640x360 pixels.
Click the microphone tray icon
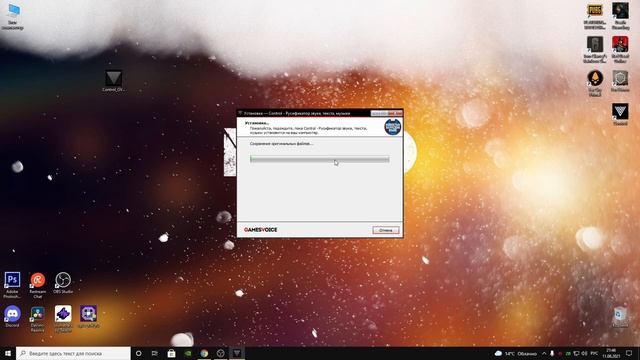coord(552,353)
